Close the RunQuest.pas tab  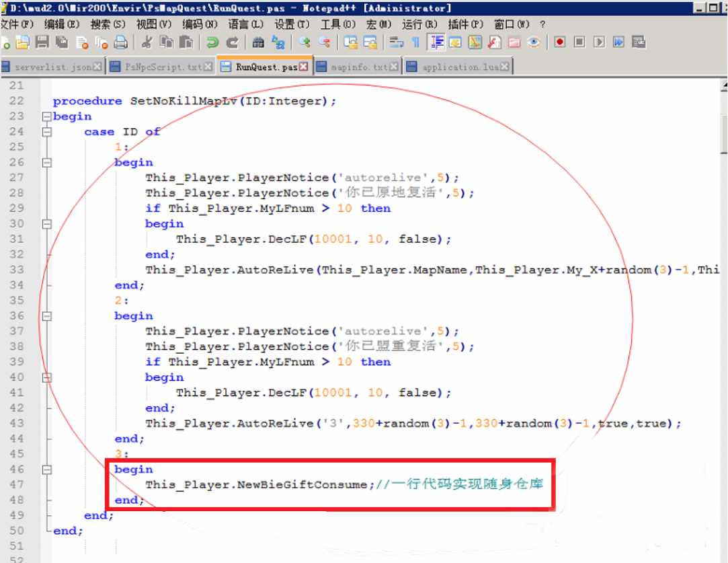point(303,67)
